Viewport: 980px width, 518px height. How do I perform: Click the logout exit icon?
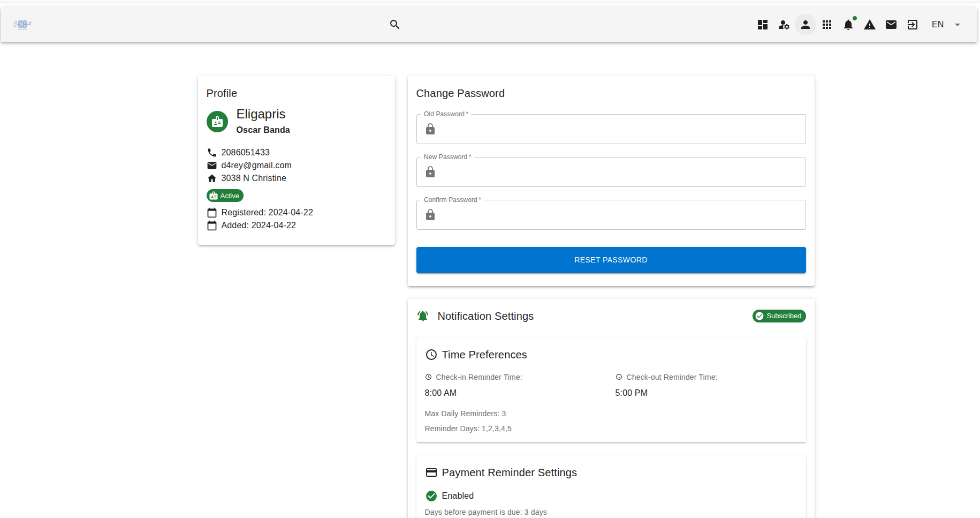pos(913,25)
